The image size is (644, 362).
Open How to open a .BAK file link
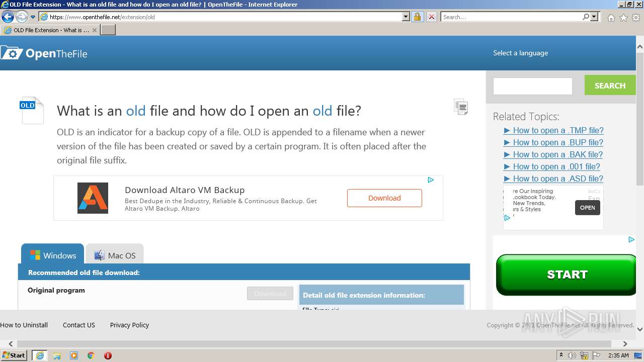click(553, 154)
